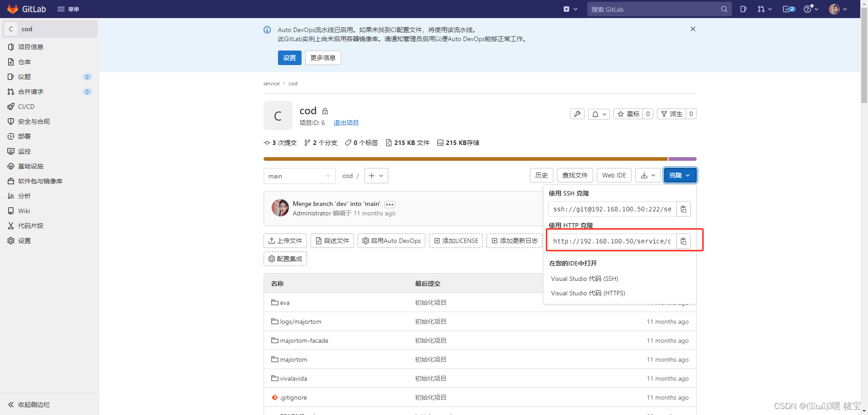Click the purple language segment bar
The width and height of the screenshot is (868, 415).
682,159
